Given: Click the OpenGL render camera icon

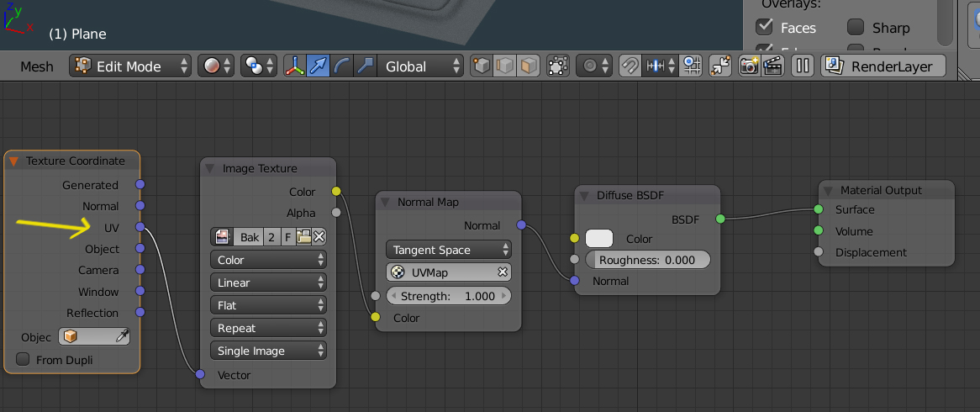Looking at the screenshot, I should (750, 66).
